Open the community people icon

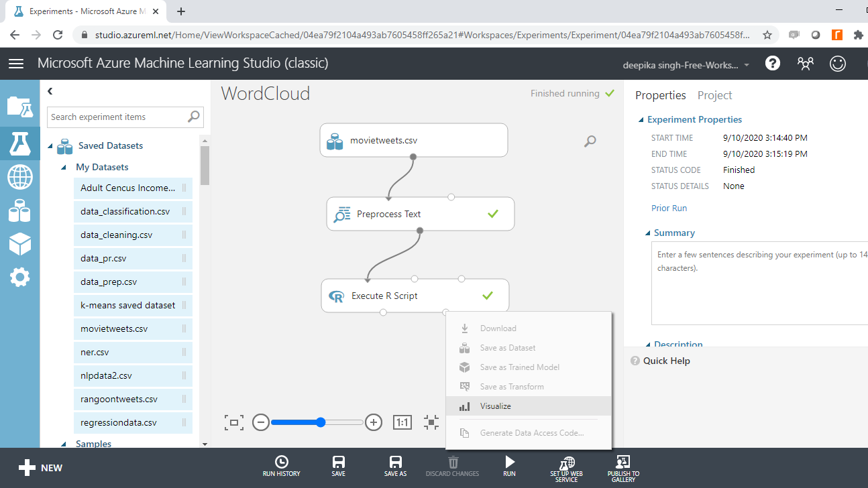pos(805,64)
